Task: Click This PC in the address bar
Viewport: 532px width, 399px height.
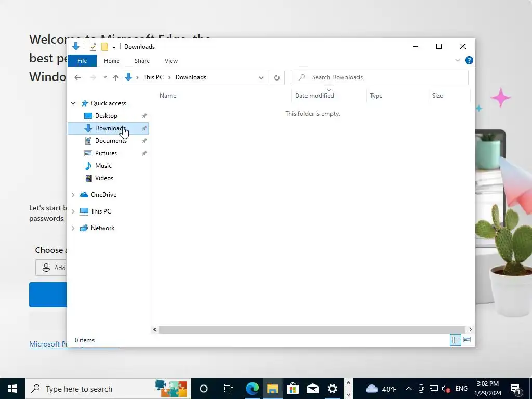Action: coord(153,77)
